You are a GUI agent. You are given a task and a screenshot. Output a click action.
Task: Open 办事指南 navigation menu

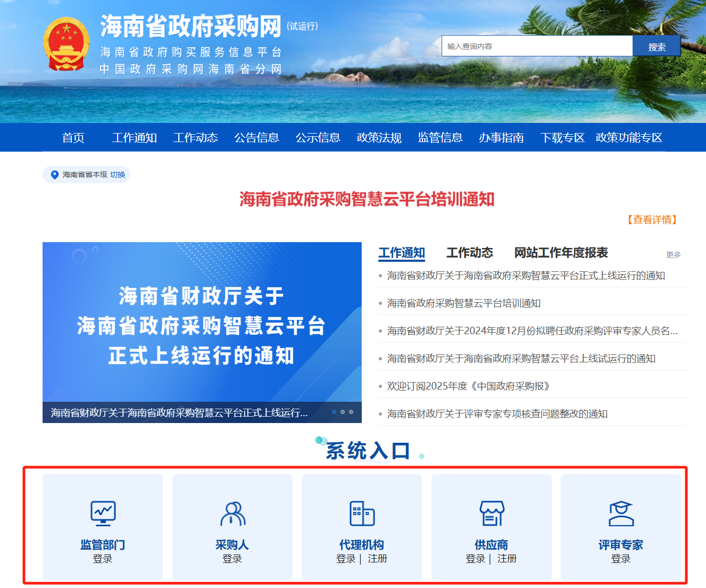pos(501,138)
